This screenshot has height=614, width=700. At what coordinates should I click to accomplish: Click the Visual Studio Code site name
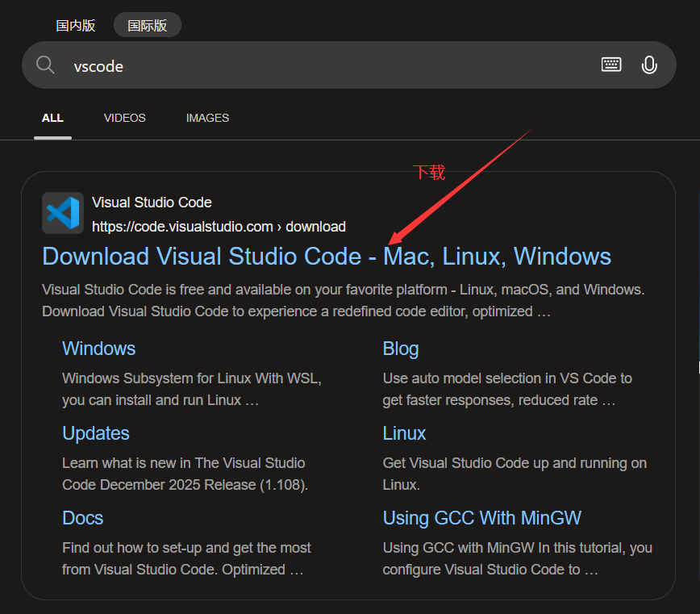coord(152,203)
